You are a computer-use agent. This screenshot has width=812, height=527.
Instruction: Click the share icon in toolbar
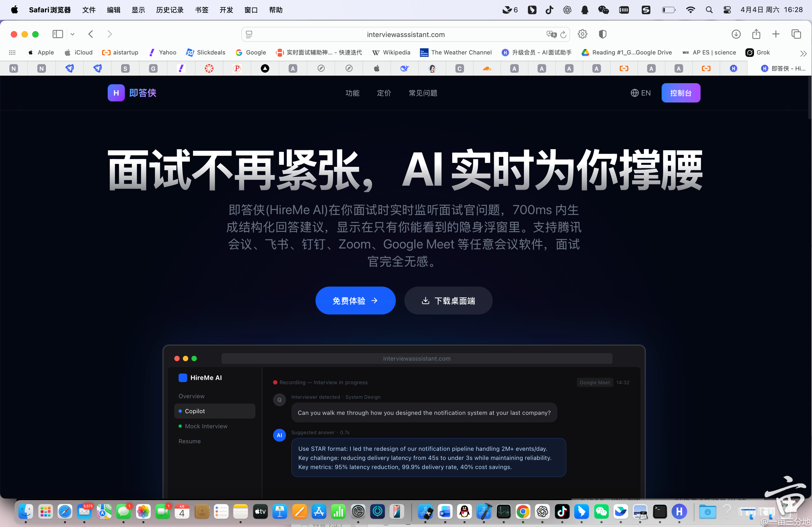click(x=756, y=34)
